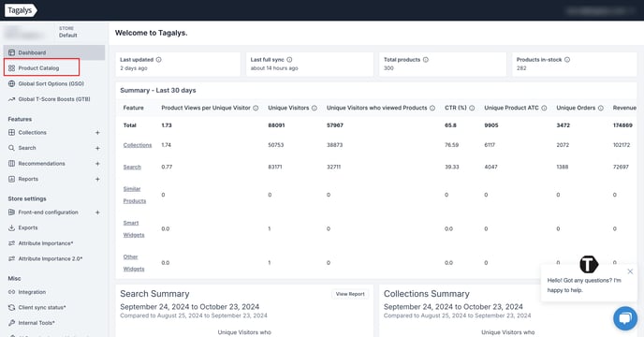Screen dimensions: 644x337
Task: Click the info icon beside Unique Orders
Action: click(600, 108)
